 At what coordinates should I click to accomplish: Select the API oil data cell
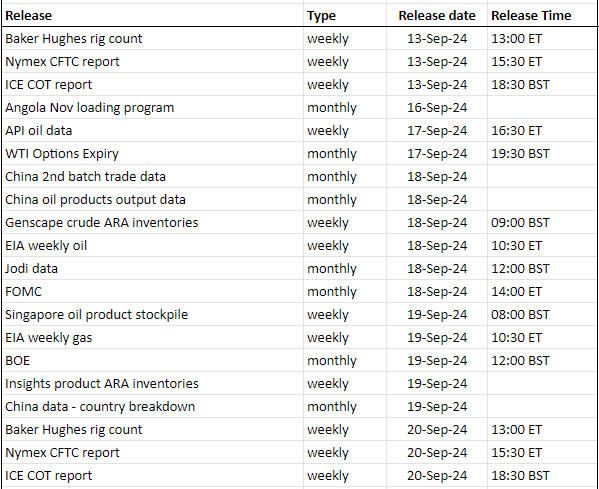tap(152, 130)
